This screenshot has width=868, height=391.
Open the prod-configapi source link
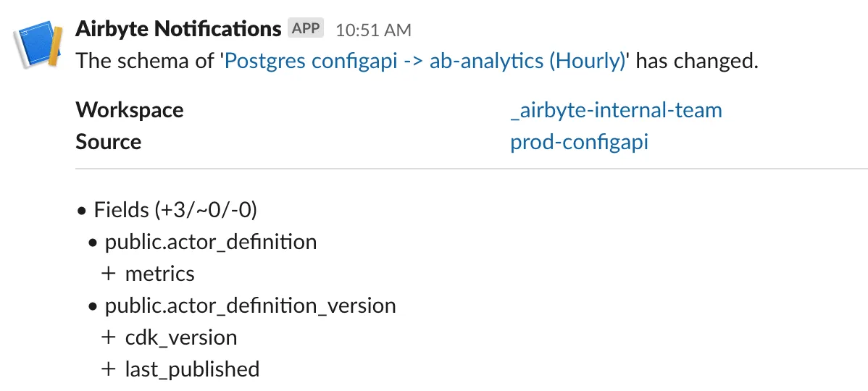point(579,142)
